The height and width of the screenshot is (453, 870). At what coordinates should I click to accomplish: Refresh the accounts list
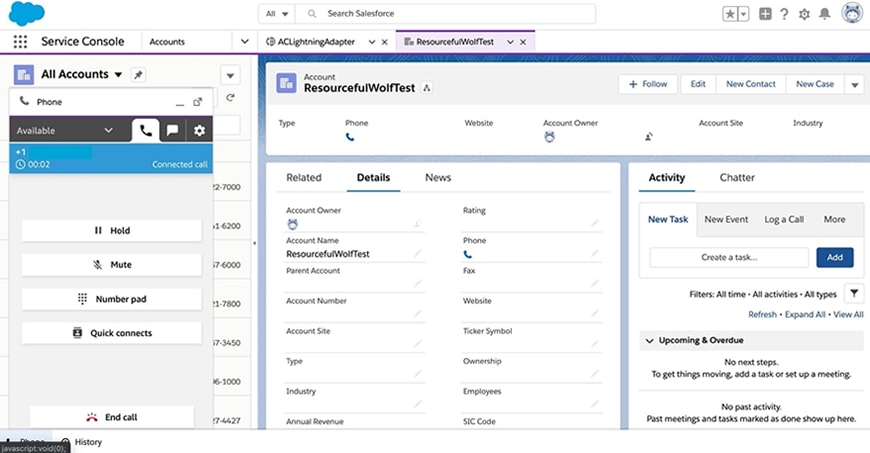point(230,98)
